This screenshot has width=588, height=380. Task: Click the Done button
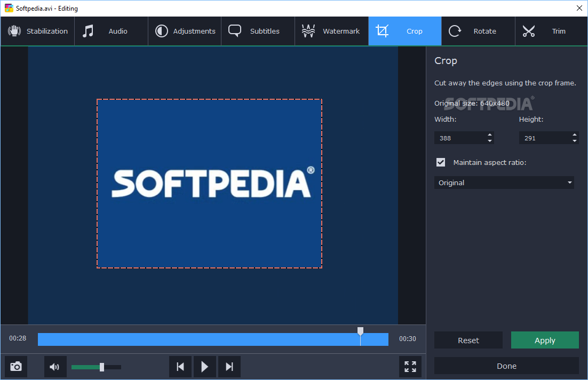coord(506,366)
